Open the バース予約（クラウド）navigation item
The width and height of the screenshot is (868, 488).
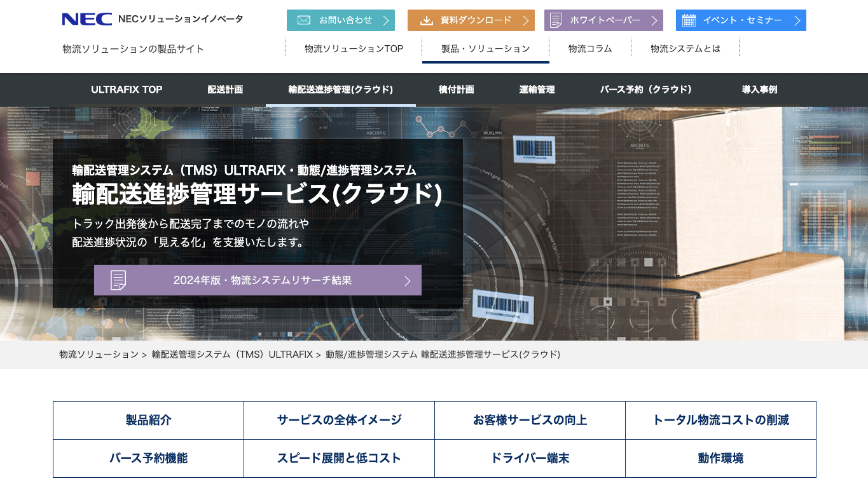[x=647, y=90]
